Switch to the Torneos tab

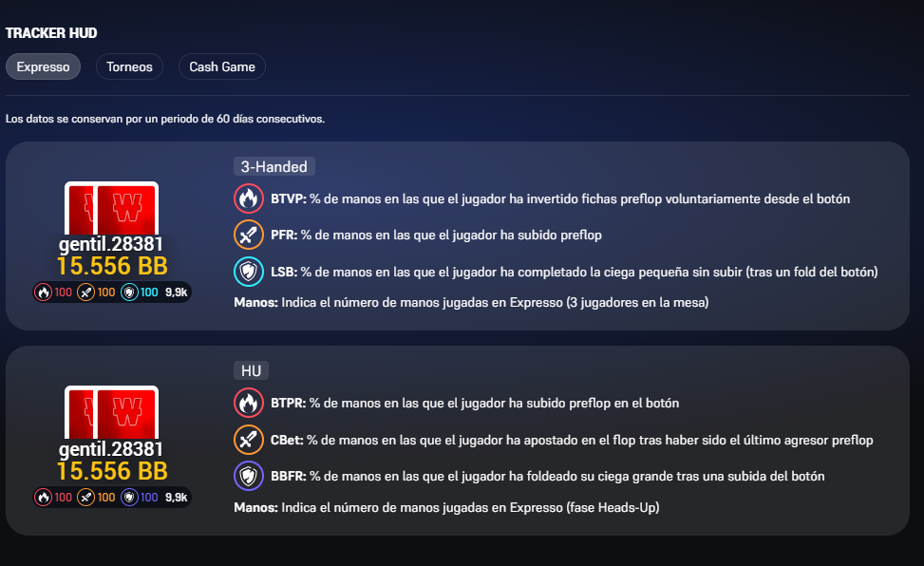tap(129, 67)
